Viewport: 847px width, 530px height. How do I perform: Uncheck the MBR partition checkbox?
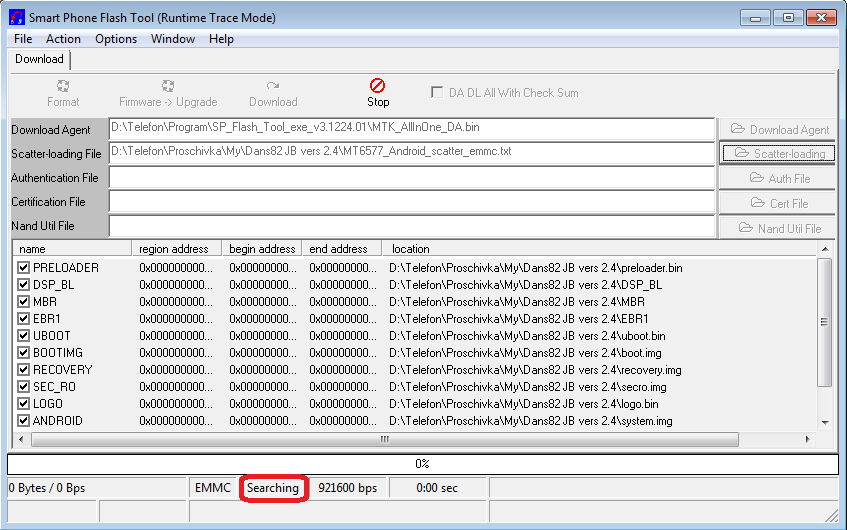[x=23, y=302]
